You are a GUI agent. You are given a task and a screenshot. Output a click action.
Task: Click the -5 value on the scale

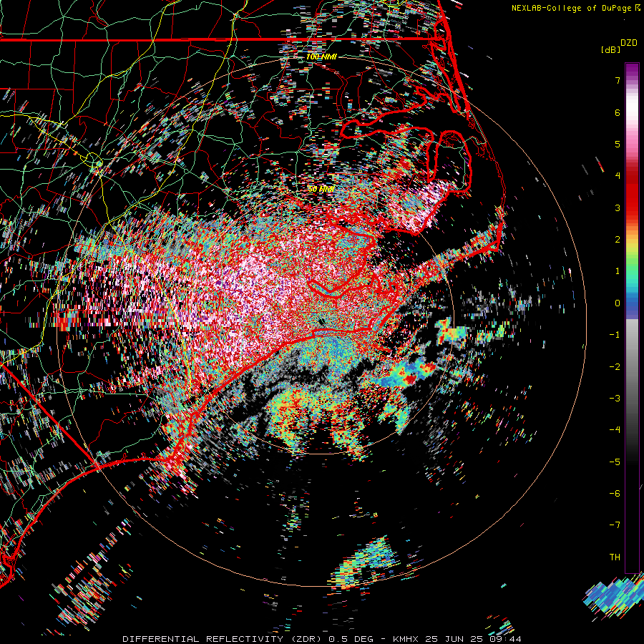615,462
